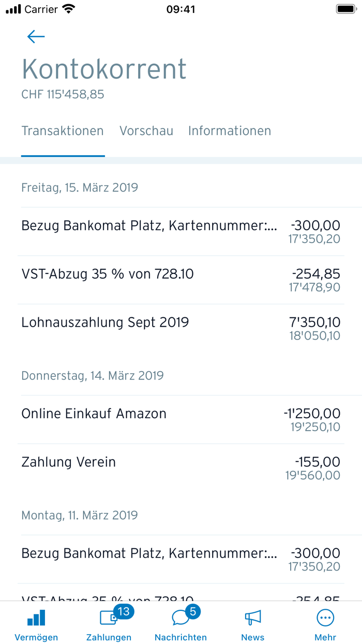Tap the back arrow above Kontokorrent

tap(35, 36)
